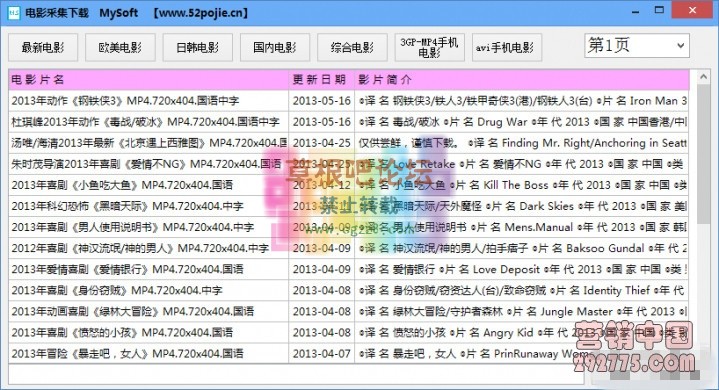Click the 电影片名 column header

pos(149,80)
